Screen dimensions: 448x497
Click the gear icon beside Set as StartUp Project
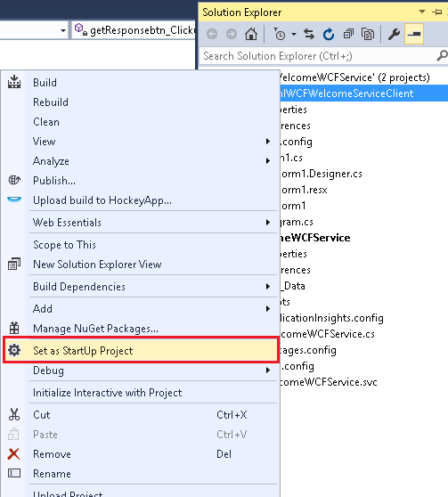(14, 350)
